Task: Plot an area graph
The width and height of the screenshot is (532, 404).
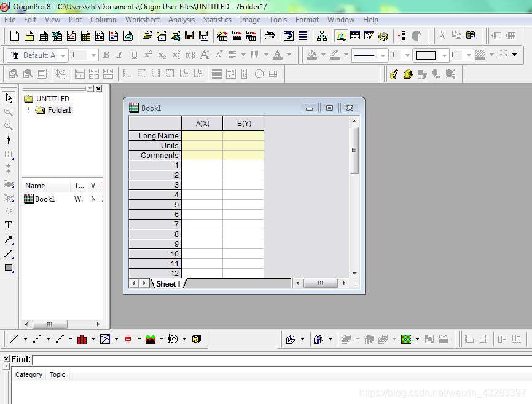Action: click(x=151, y=339)
